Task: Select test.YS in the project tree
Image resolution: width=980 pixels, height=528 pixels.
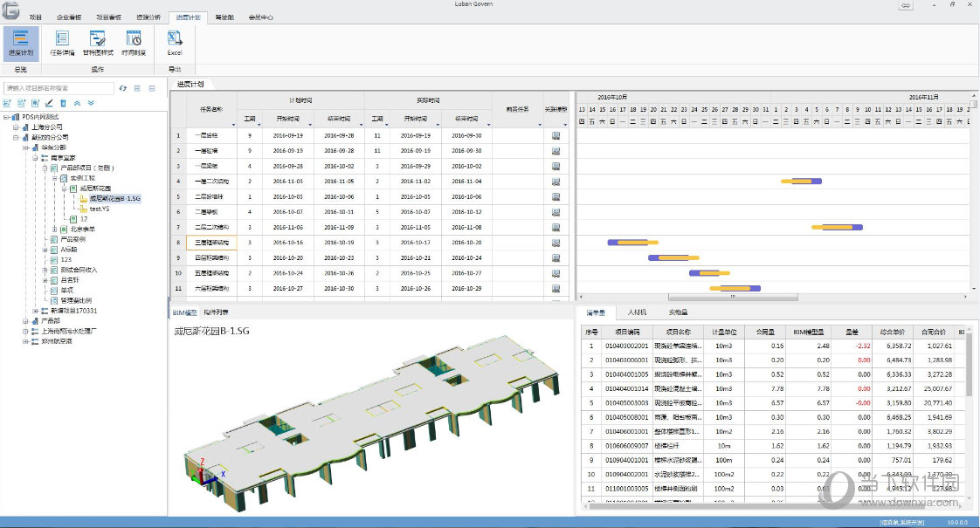Action: coord(101,209)
